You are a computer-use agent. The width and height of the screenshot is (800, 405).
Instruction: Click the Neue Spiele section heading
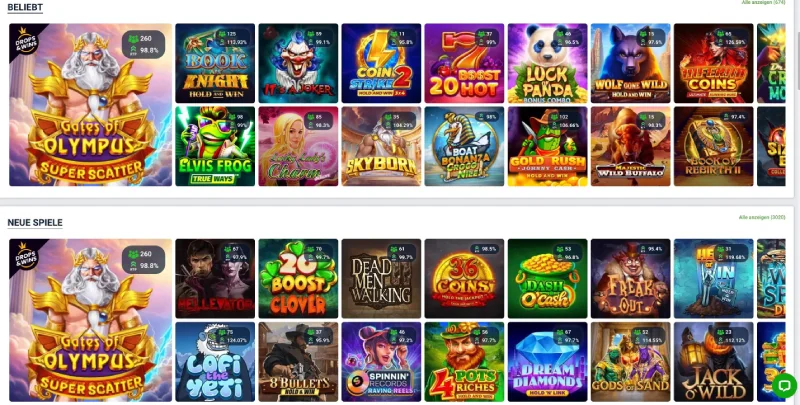tap(35, 222)
